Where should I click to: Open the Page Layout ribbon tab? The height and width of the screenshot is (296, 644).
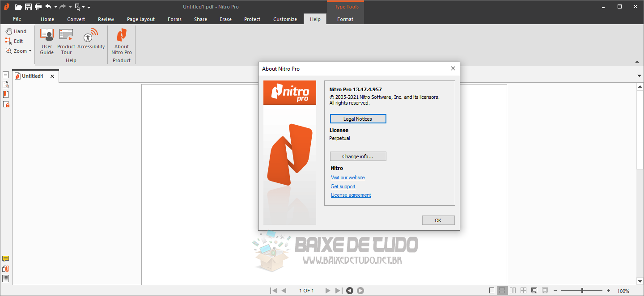pos(141,19)
